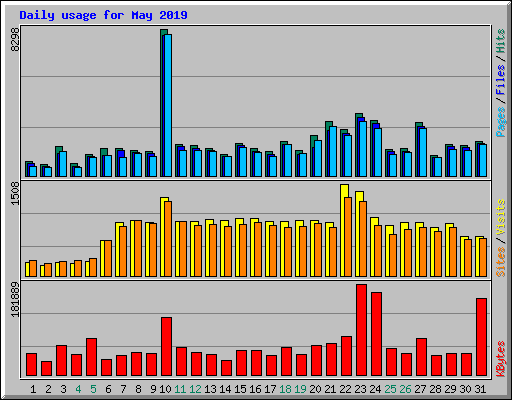The height and width of the screenshot is (400, 512).
Task: Click day 7 on the x-axis
Action: [123, 389]
